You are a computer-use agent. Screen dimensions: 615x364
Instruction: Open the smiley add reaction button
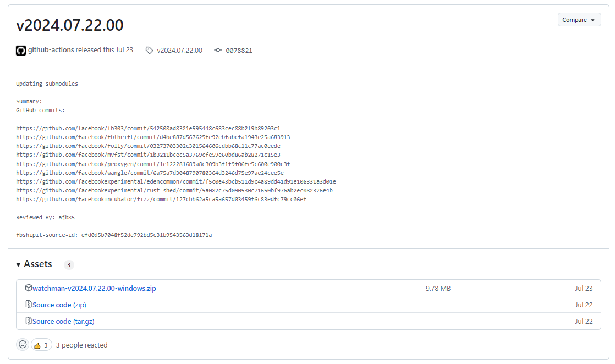pyautogui.click(x=23, y=344)
